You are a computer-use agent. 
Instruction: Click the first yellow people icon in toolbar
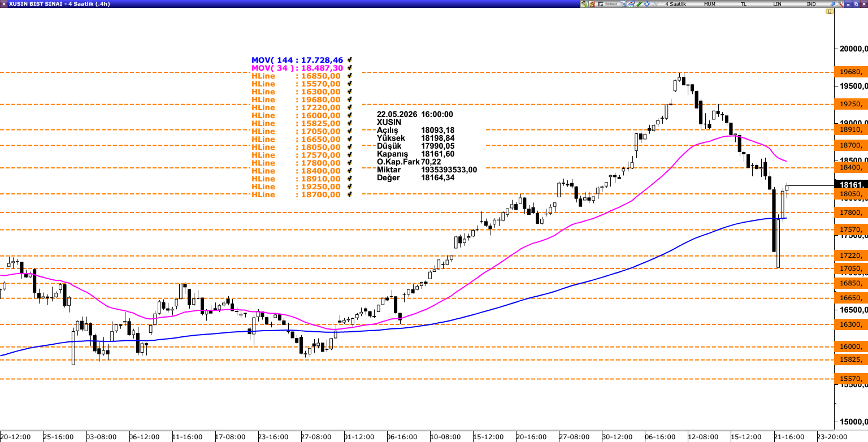(x=584, y=4)
